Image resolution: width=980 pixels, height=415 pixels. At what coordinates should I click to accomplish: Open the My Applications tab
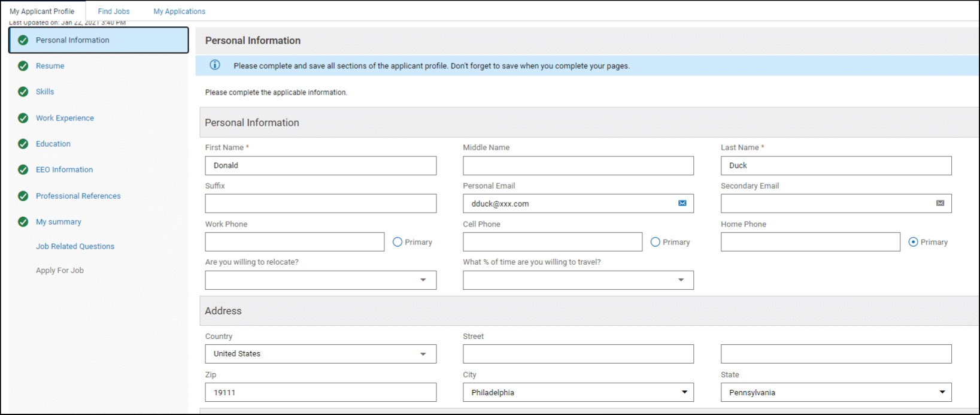click(179, 11)
